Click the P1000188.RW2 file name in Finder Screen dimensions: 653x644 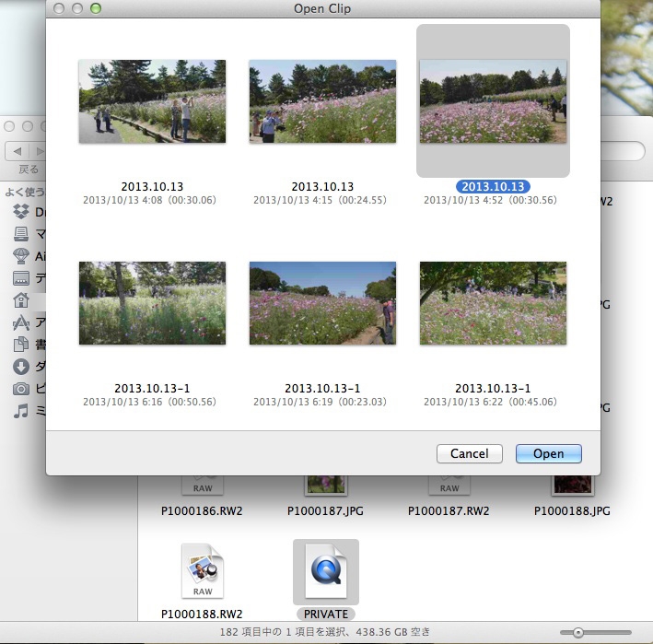(202, 614)
